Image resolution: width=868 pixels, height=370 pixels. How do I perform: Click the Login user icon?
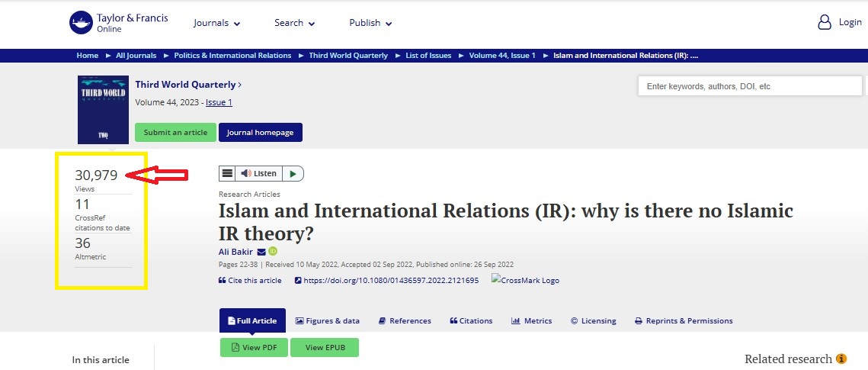pos(825,22)
